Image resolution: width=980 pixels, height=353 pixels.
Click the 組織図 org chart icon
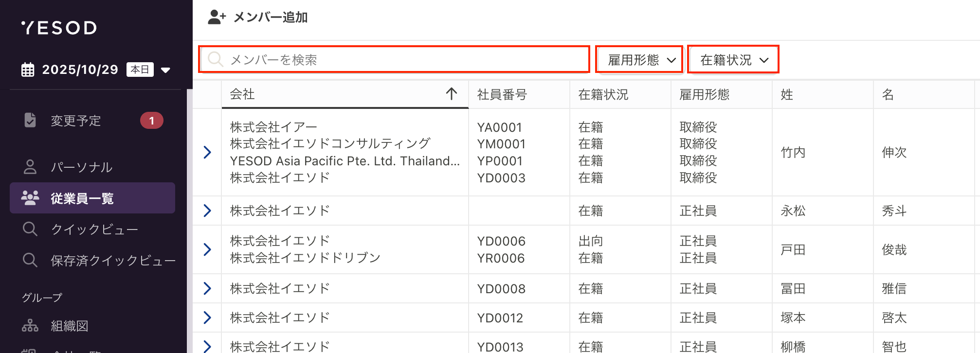coord(30,326)
